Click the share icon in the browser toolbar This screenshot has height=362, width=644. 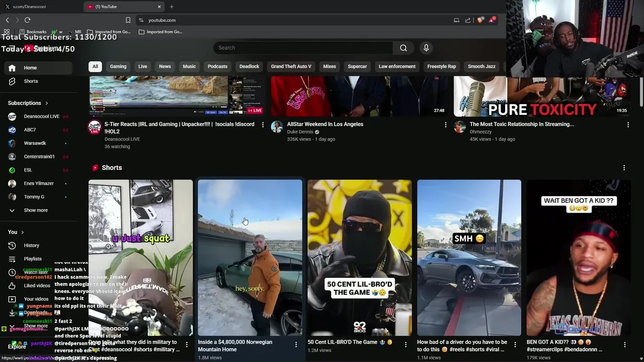coord(468,20)
